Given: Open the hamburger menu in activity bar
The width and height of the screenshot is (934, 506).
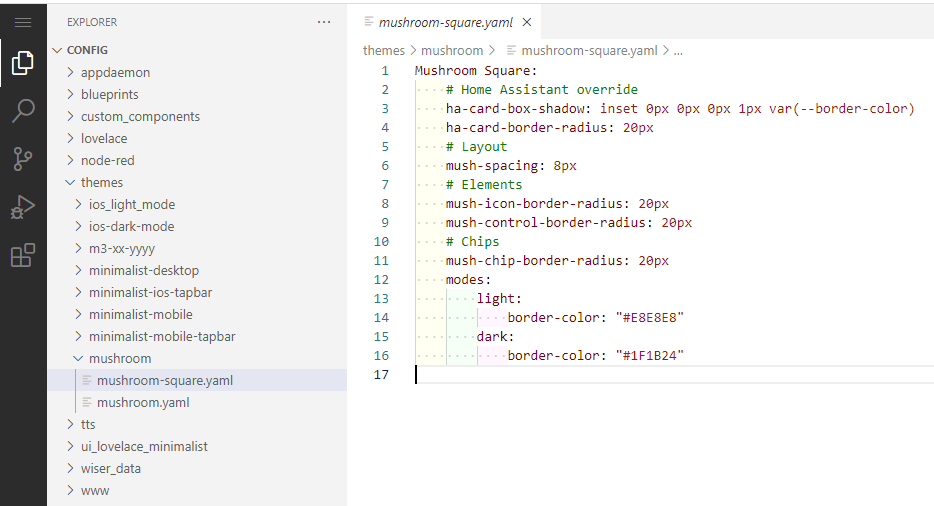Looking at the screenshot, I should [23, 21].
